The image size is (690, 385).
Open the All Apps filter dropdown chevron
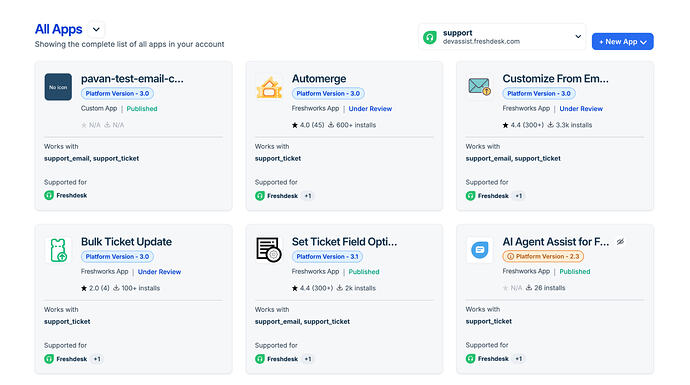click(x=96, y=29)
